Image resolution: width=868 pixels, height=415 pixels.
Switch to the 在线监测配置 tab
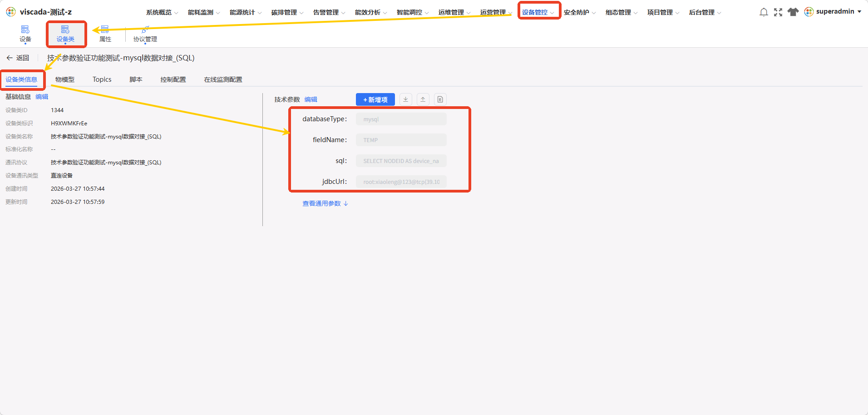[x=223, y=79]
